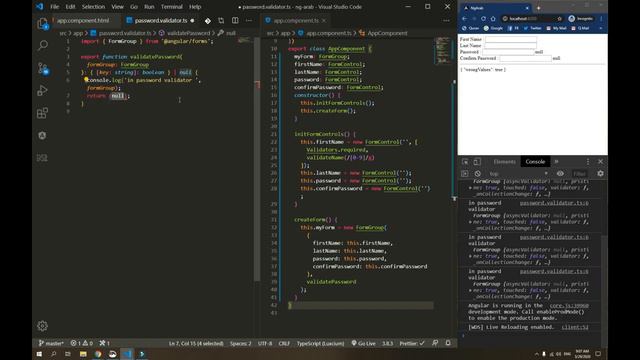This screenshot has width=640, height=360.
Task: Switch to the password.validator.ts tab
Action: click(x=161, y=20)
